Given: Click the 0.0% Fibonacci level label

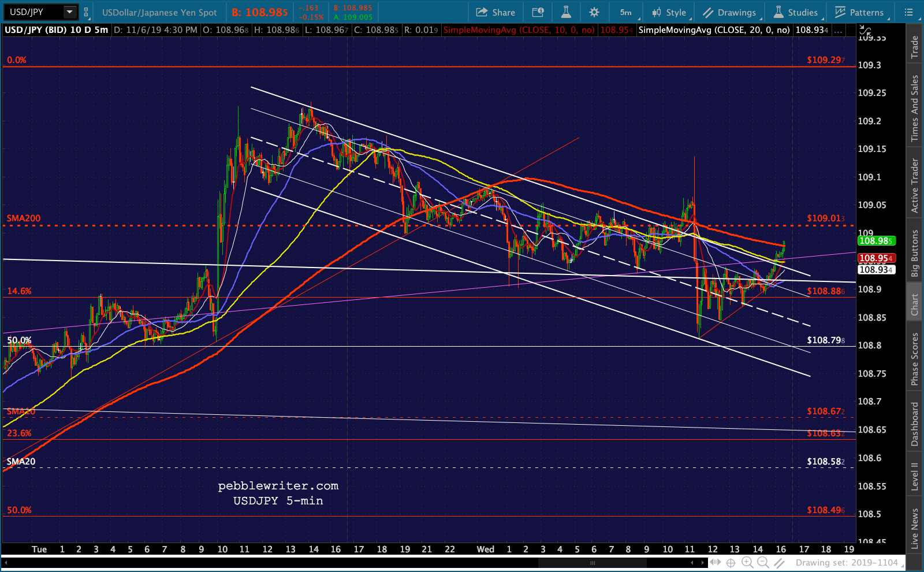Looking at the screenshot, I should pyautogui.click(x=17, y=60).
